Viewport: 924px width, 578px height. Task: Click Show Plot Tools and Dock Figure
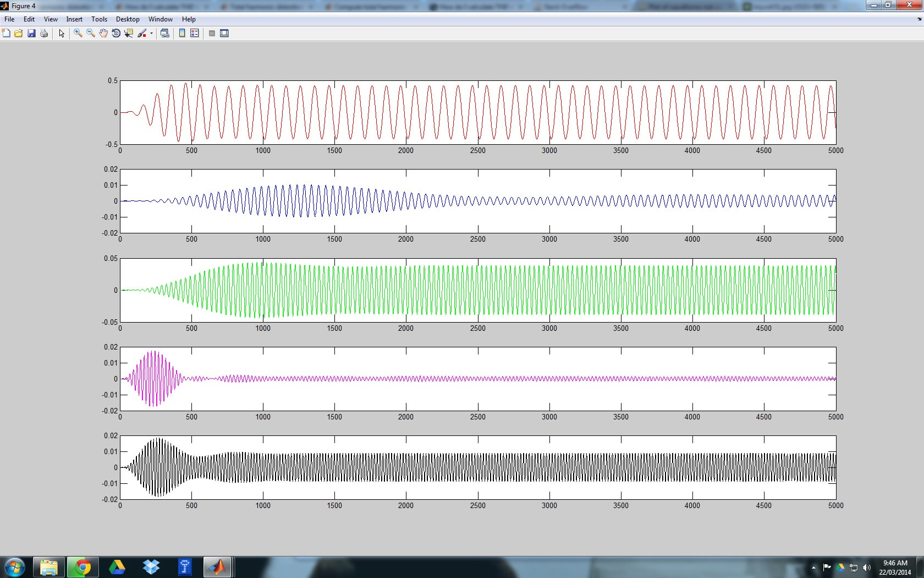point(225,33)
